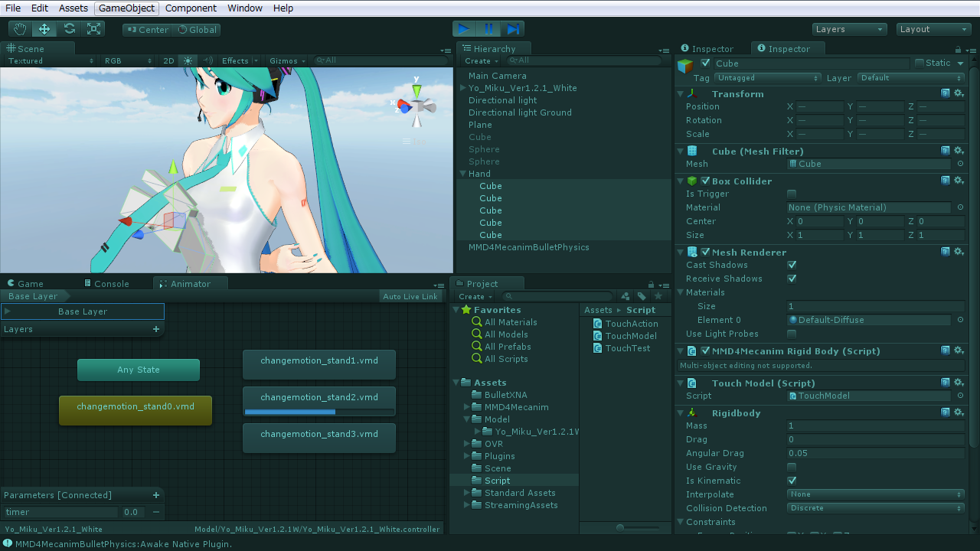The width and height of the screenshot is (980, 551).
Task: Select the Scale tool
Action: [95, 31]
